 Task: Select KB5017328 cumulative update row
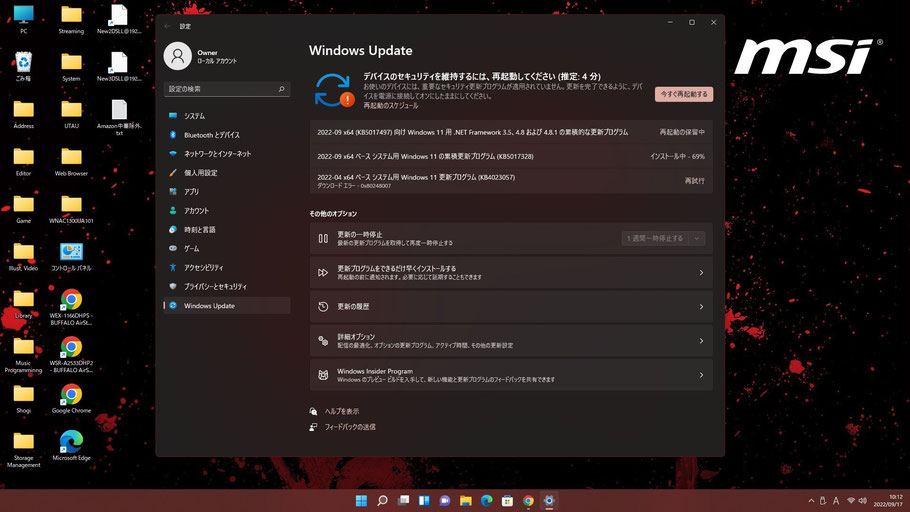coord(511,156)
